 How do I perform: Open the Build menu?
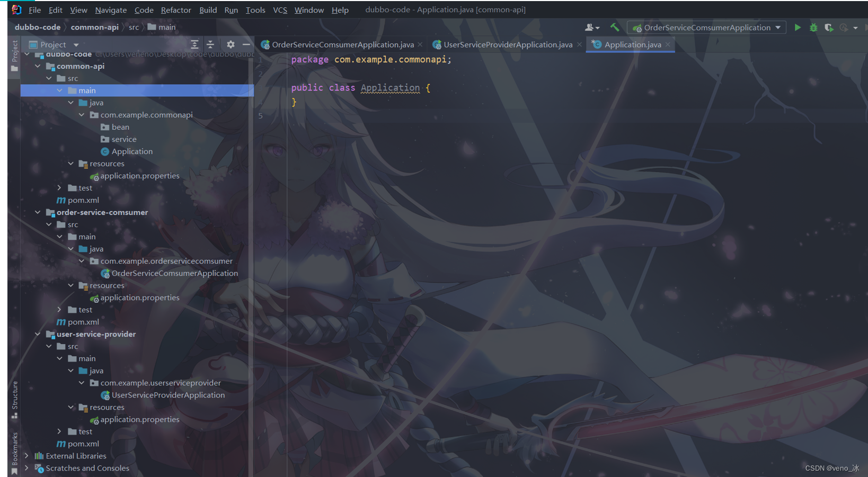208,10
